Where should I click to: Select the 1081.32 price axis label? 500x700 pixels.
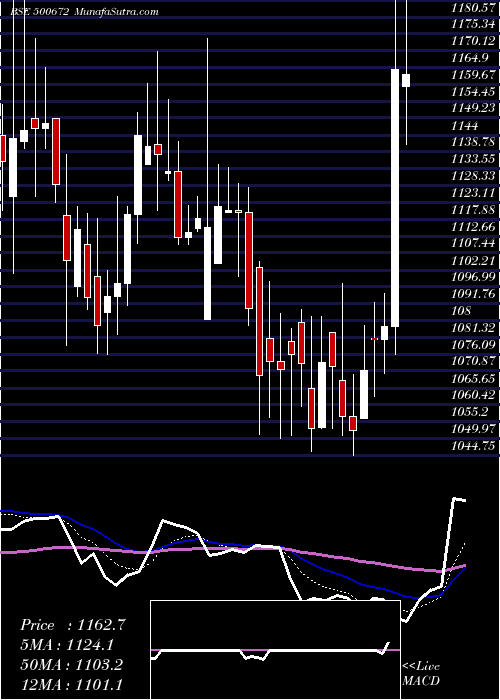coord(473,328)
